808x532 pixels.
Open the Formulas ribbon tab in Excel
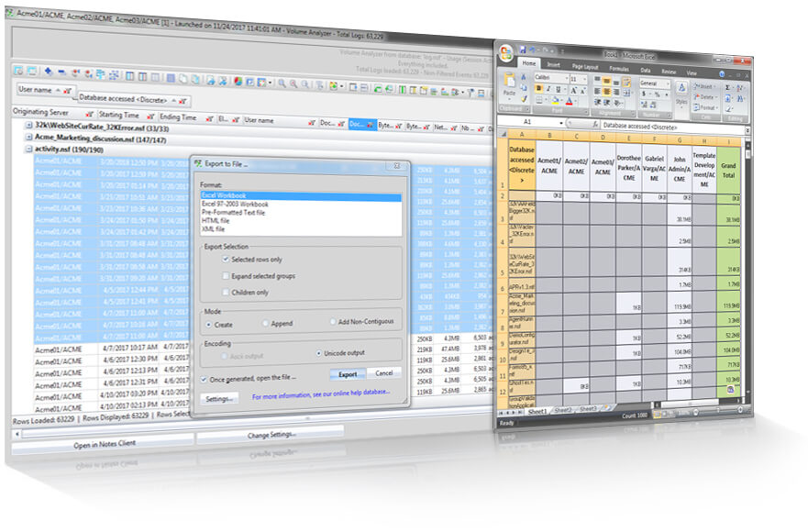[618, 69]
